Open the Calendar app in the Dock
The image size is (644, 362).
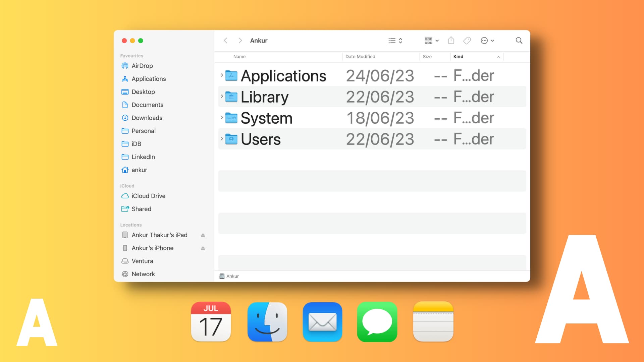click(211, 322)
